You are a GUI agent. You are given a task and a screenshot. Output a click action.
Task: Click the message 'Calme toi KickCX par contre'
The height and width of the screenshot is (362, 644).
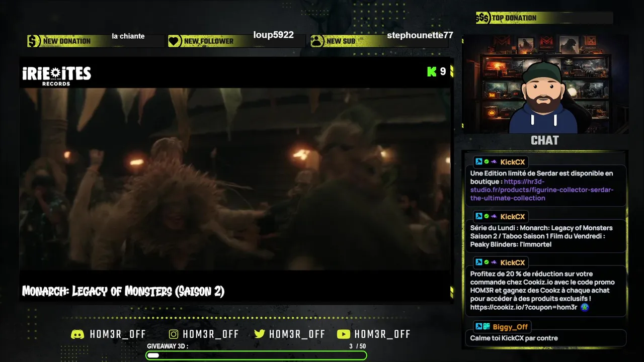tap(514, 338)
